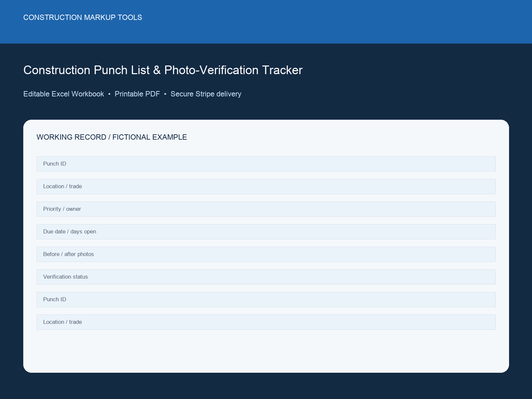Click the Editable Excel Workbook text
Screen dimensions: 532x399
(x=64, y=94)
